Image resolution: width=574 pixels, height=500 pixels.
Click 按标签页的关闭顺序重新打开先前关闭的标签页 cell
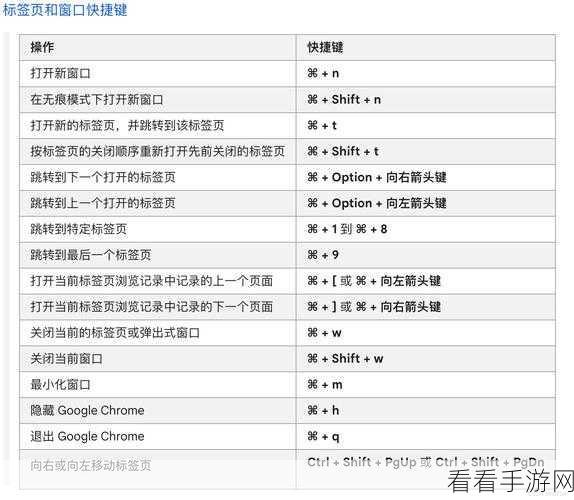158,152
